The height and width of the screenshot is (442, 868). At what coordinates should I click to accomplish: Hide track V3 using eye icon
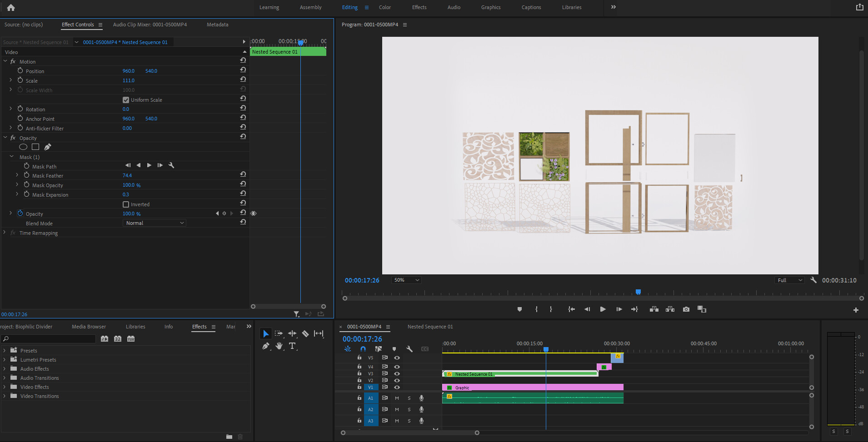click(x=397, y=373)
